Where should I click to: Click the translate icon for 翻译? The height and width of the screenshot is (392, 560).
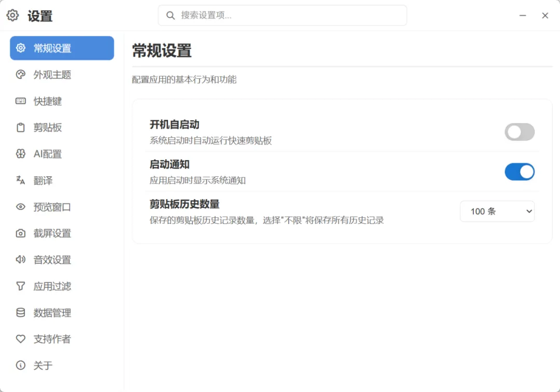click(21, 180)
